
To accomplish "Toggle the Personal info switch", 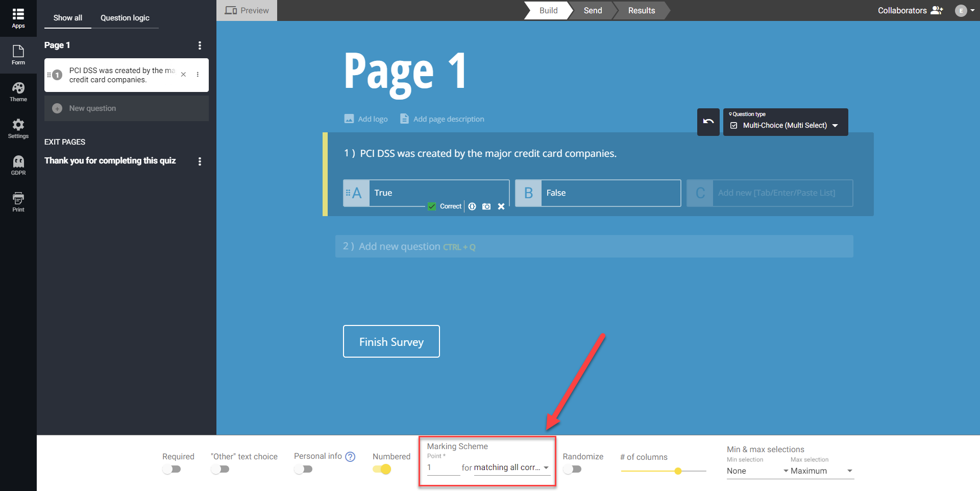I will coord(304,469).
